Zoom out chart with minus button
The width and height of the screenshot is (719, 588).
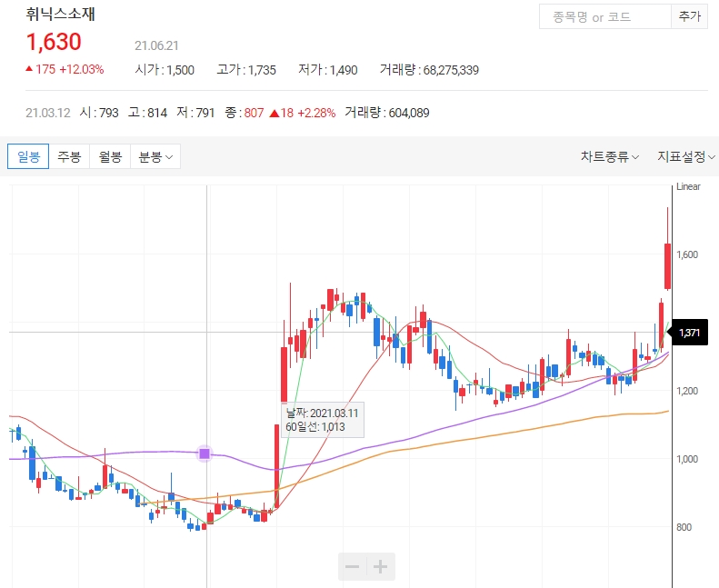pyautogui.click(x=352, y=567)
